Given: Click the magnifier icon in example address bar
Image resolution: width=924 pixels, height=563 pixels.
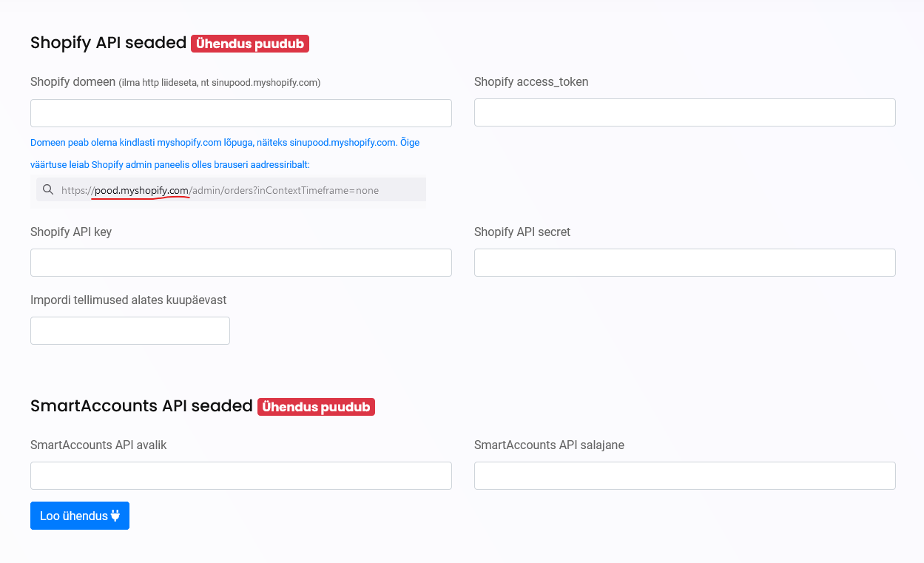Looking at the screenshot, I should (48, 190).
